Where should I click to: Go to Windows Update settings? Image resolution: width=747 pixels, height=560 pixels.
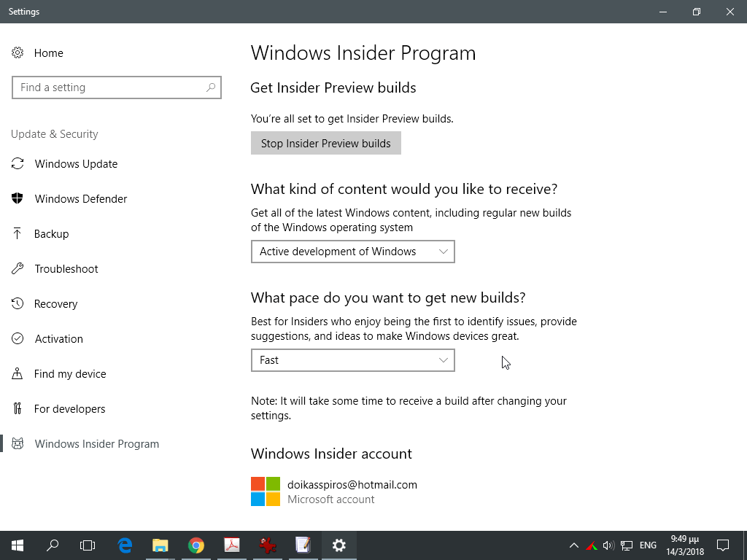point(76,164)
